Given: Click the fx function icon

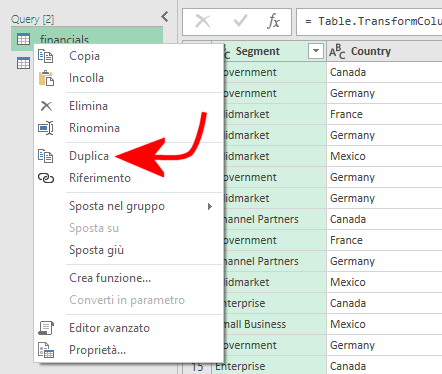Looking at the screenshot, I should [x=273, y=21].
